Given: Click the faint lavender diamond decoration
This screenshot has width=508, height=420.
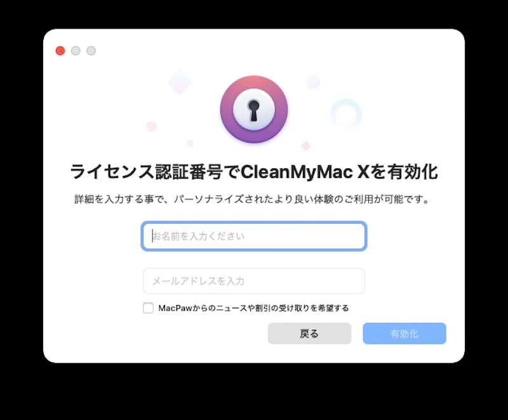Looking at the screenshot, I should [x=180, y=83].
